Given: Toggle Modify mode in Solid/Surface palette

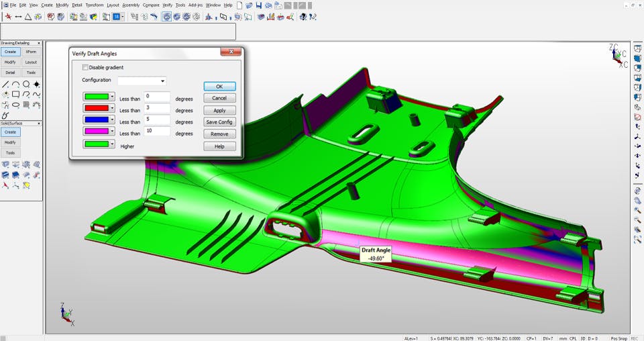Looking at the screenshot, I should click(10, 142).
